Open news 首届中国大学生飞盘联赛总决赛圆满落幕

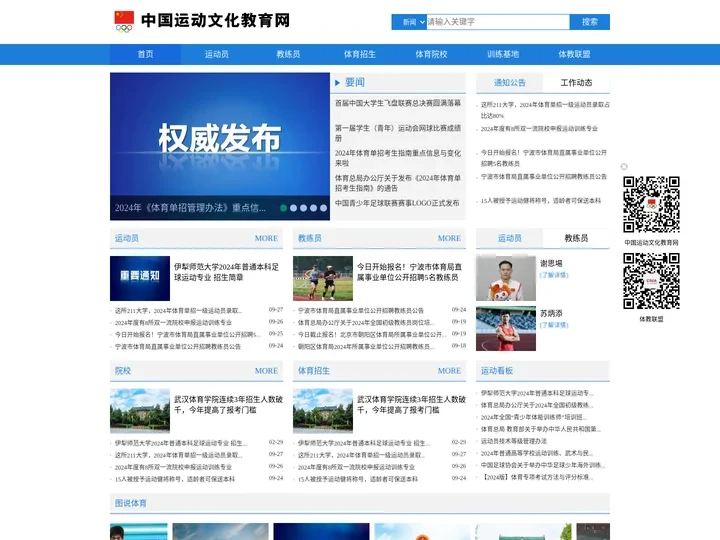(398, 103)
